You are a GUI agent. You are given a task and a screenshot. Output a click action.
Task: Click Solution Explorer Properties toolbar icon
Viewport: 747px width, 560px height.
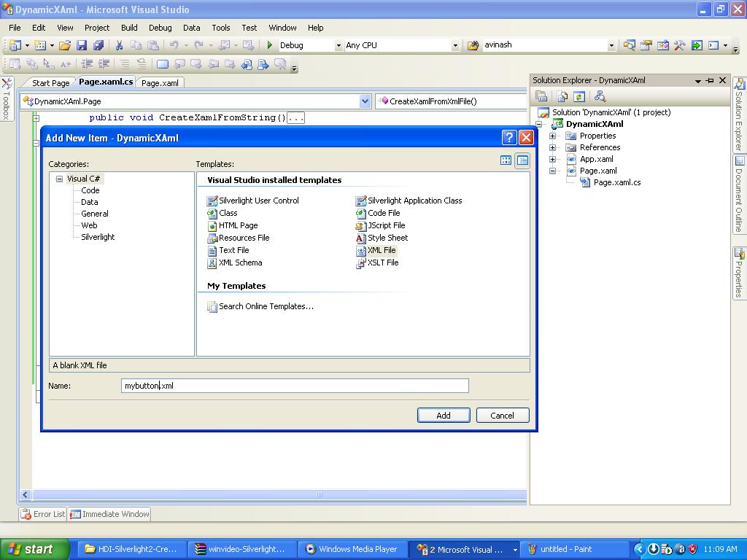(541, 96)
